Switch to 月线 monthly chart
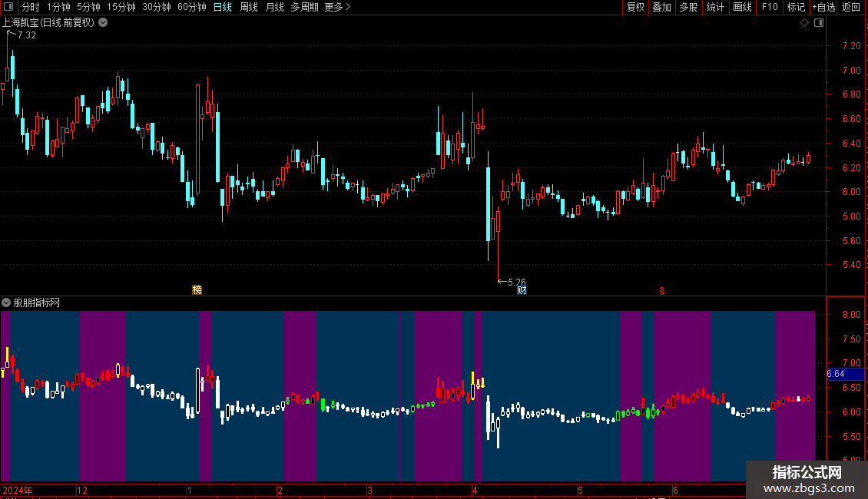Viewport: 868px width, 499px height. pyautogui.click(x=274, y=7)
